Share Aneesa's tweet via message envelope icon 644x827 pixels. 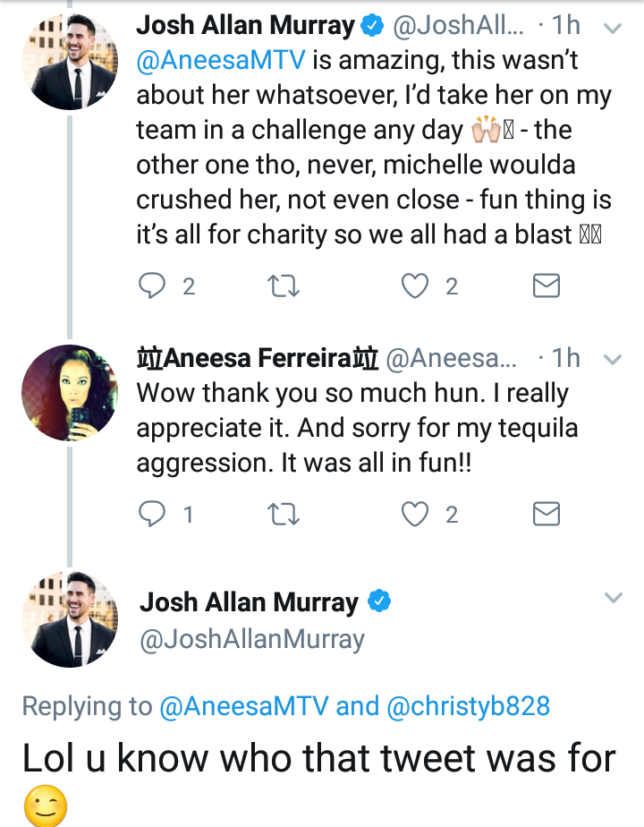point(546,514)
